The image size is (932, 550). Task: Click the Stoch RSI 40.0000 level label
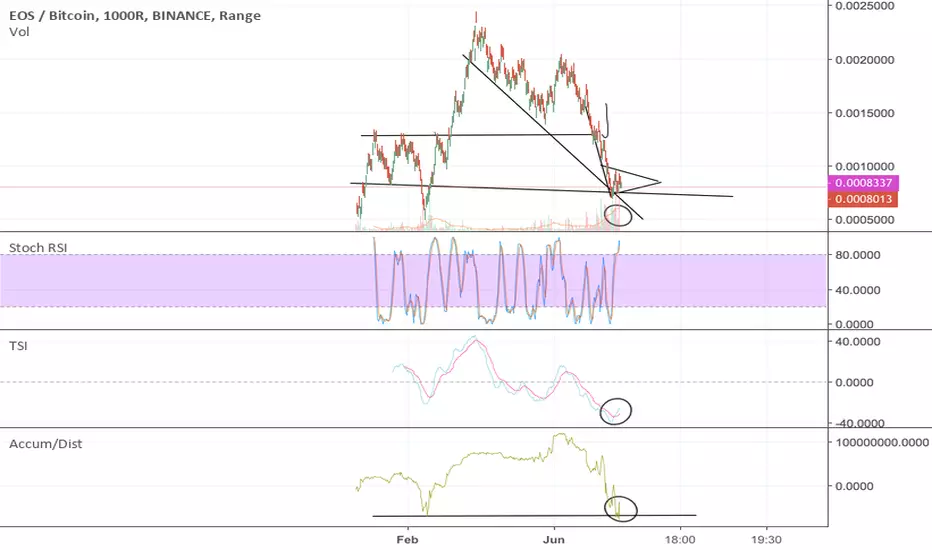(x=858, y=290)
